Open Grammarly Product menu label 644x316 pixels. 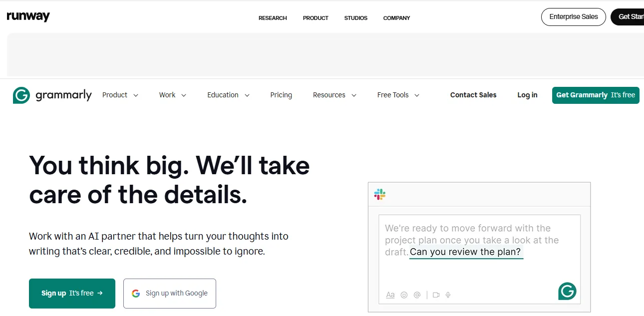point(115,95)
